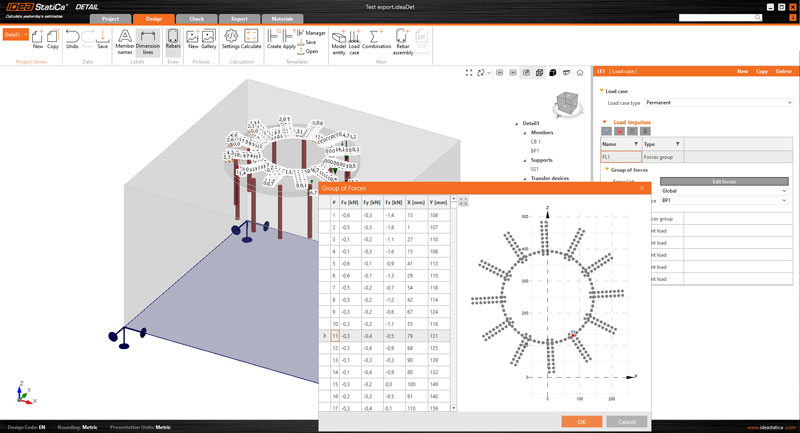Switch to the Check tab
This screenshot has width=800, height=433.
pyautogui.click(x=197, y=19)
